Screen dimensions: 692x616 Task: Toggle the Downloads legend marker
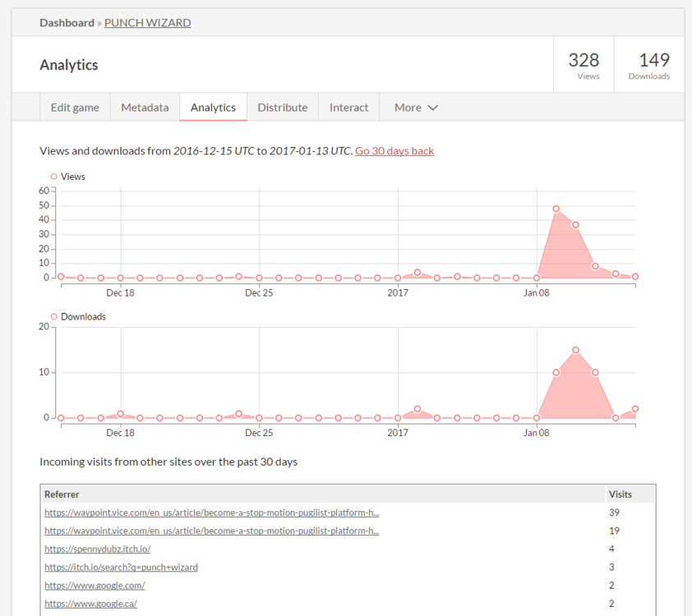pyautogui.click(x=54, y=317)
